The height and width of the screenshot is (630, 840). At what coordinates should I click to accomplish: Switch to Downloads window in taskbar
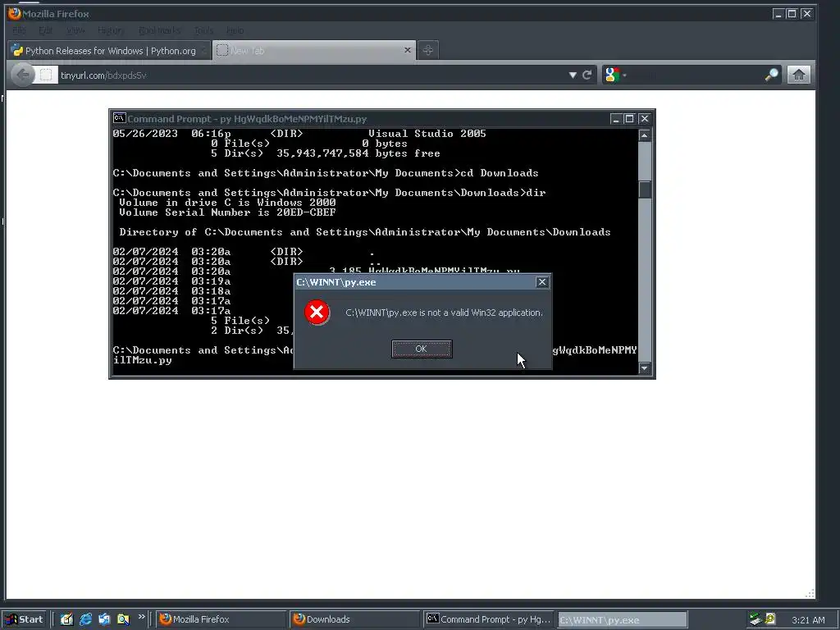pos(354,619)
